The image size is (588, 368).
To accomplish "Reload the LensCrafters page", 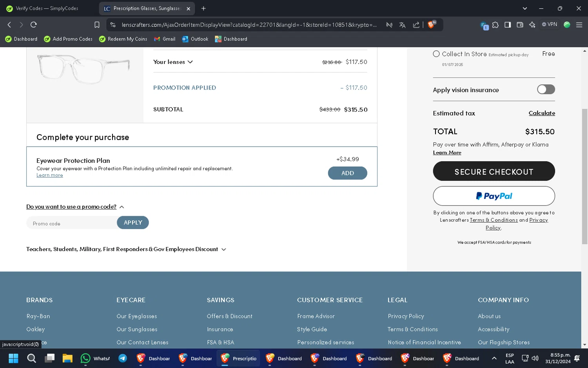I will pos(34,25).
